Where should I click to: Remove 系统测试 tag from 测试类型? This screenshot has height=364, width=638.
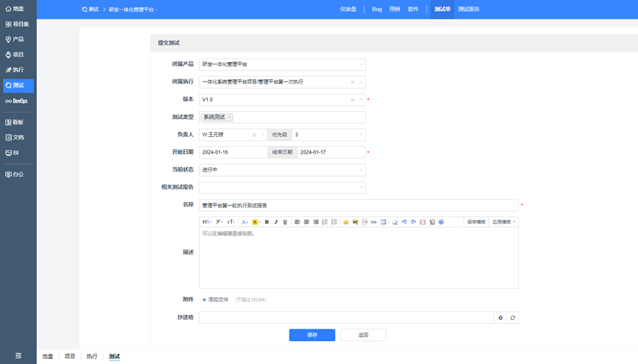[230, 117]
